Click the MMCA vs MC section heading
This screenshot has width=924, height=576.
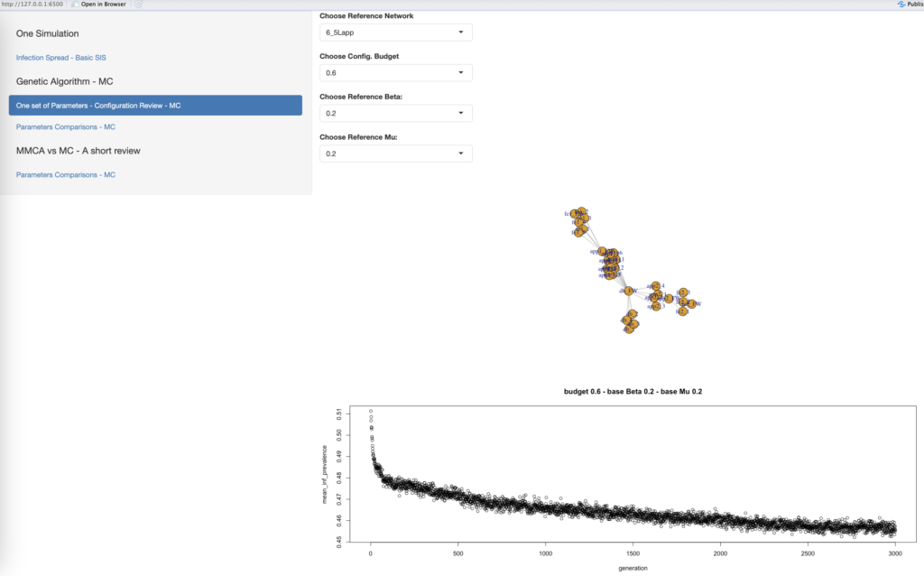78,151
